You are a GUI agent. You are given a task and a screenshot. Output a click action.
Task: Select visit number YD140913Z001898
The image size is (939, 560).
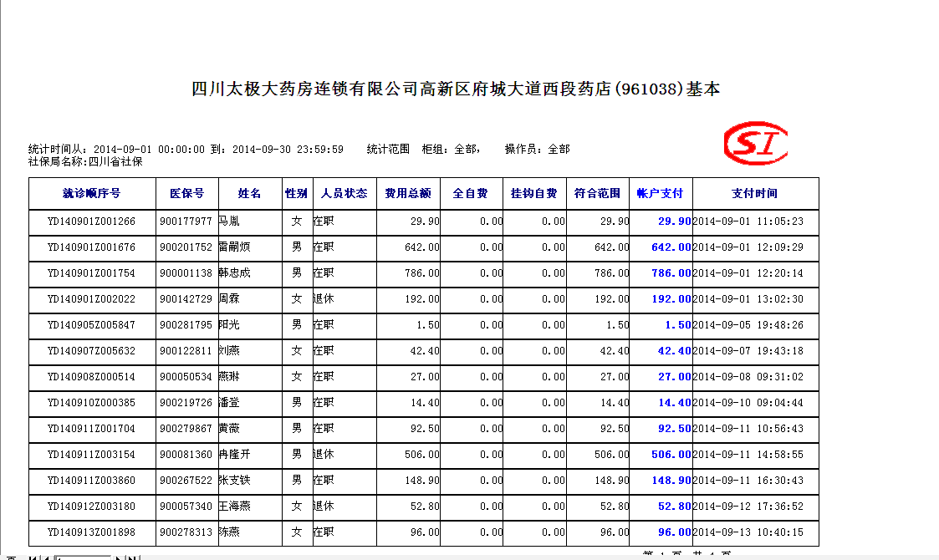pyautogui.click(x=92, y=532)
